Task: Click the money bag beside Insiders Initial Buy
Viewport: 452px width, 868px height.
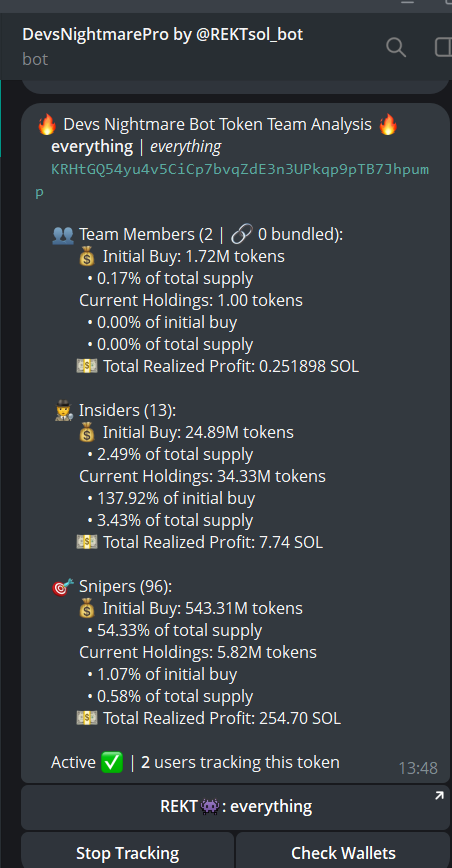Action: [87, 432]
